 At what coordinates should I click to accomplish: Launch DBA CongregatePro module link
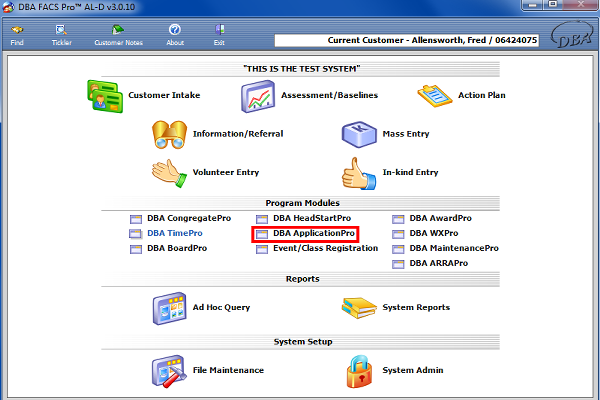189,218
